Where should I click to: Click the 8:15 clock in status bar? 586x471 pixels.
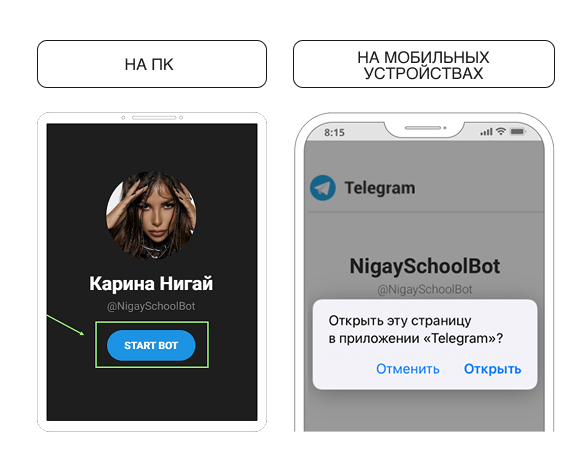point(334,132)
